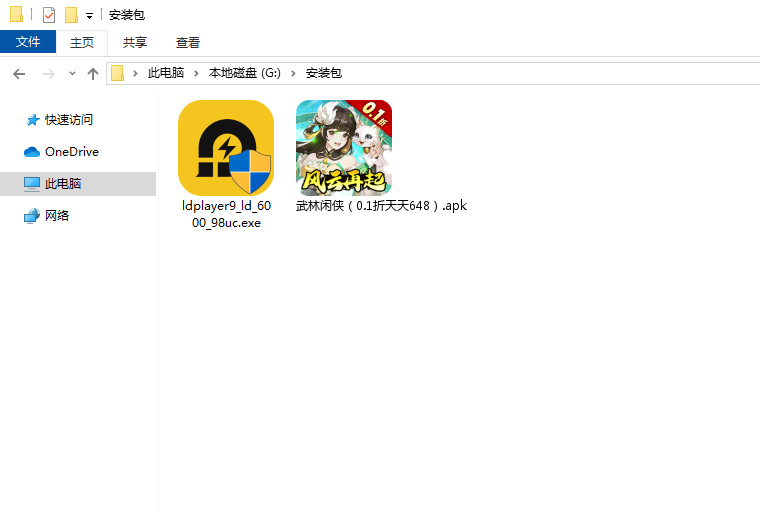Go up one folder level
Screen dimensions: 760x512
tap(93, 73)
